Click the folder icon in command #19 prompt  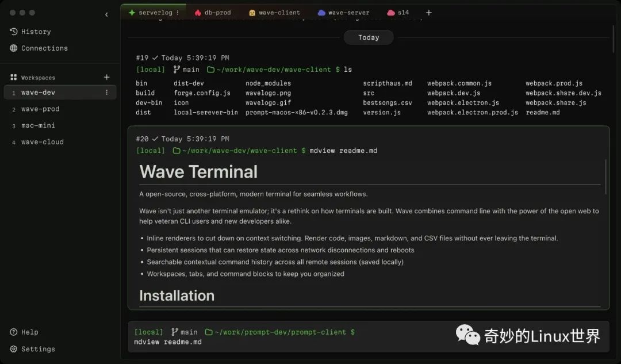point(210,70)
